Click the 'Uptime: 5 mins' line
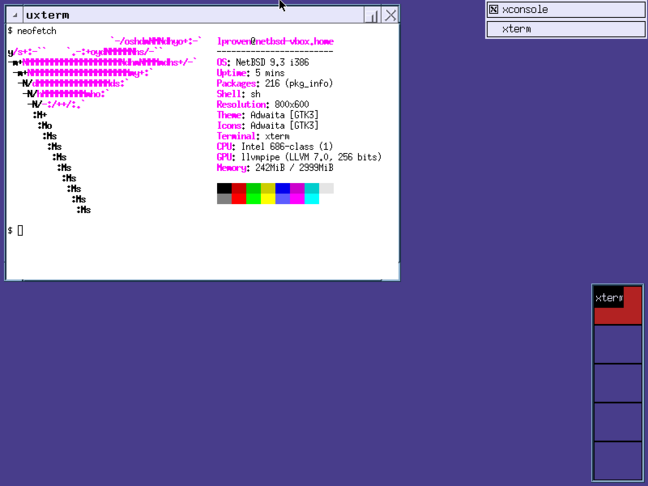 (x=251, y=73)
